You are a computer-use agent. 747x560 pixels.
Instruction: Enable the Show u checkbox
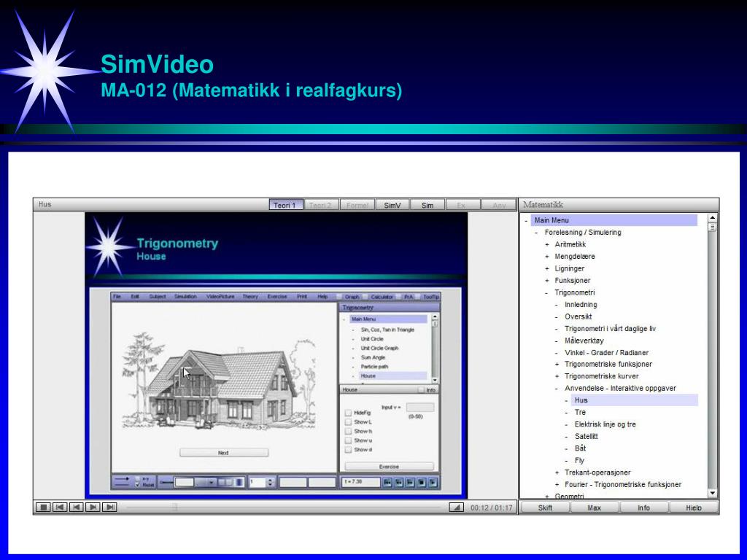point(348,440)
